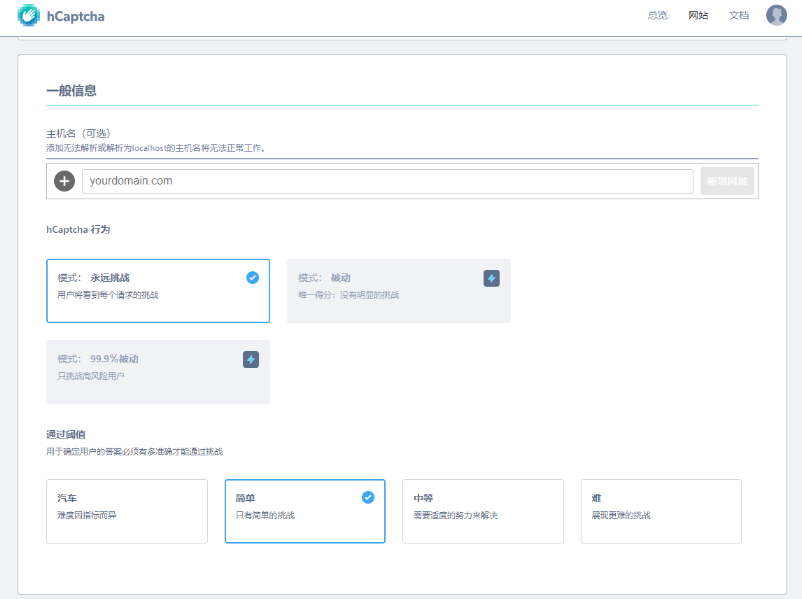Screen dimensions: 802x599
Task: Choose the 被动 mode option
Action: coord(398,291)
